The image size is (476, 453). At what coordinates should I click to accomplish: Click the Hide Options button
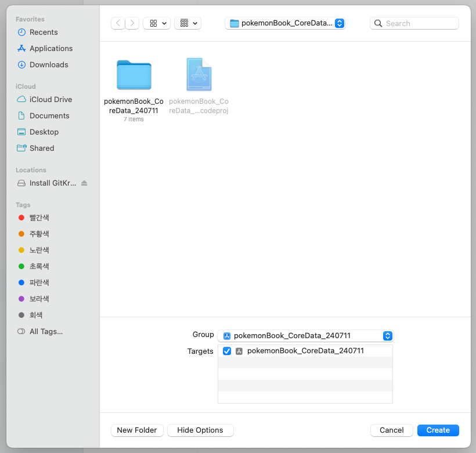tap(200, 430)
